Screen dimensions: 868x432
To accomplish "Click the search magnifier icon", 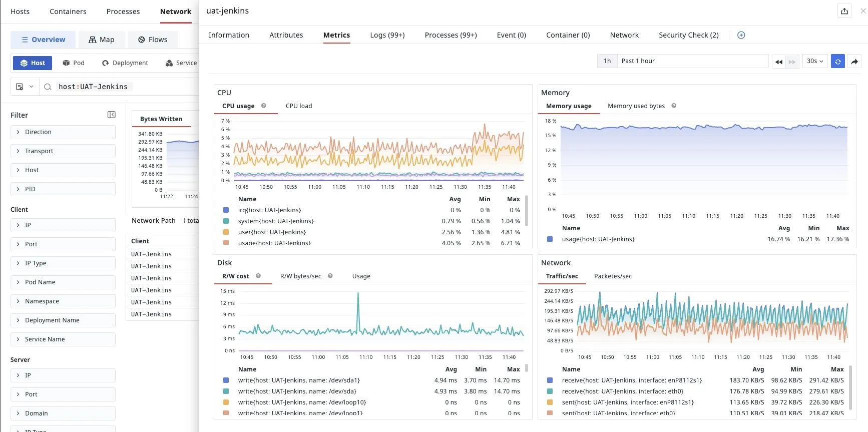I will (x=48, y=87).
